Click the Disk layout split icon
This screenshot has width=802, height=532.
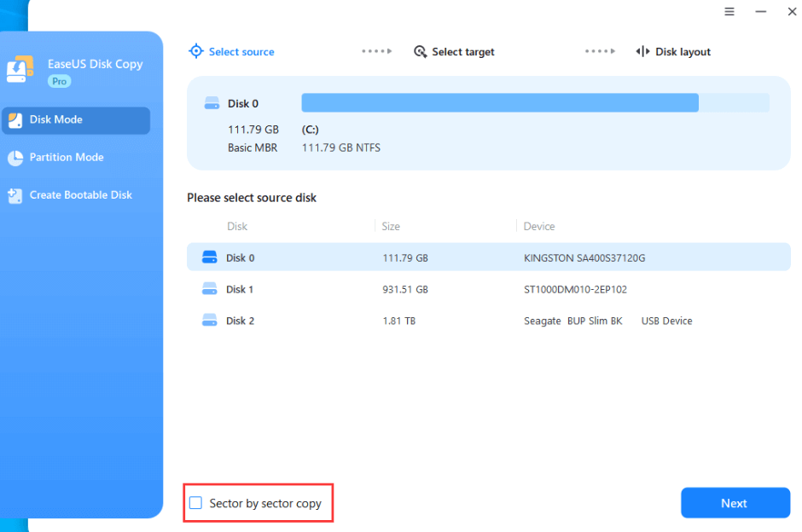(642, 52)
